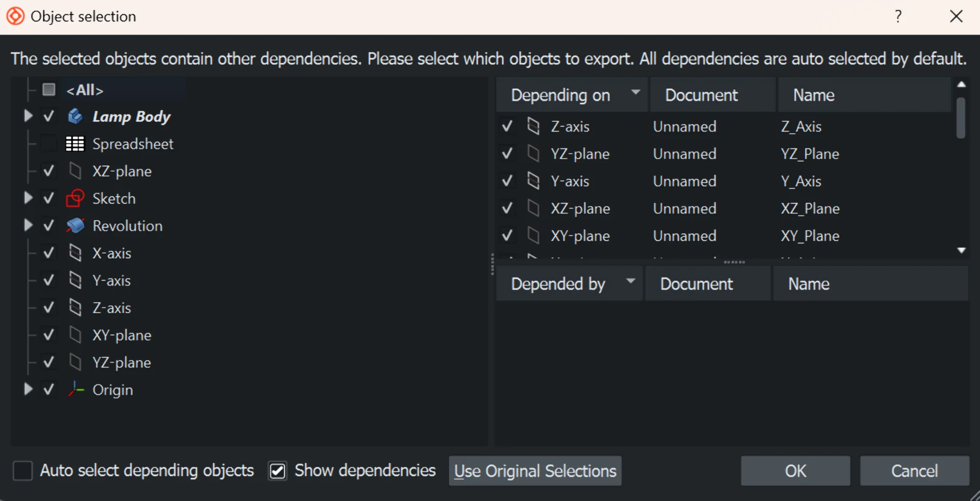Click the Z-axis icon in Depending on list

[533, 126]
